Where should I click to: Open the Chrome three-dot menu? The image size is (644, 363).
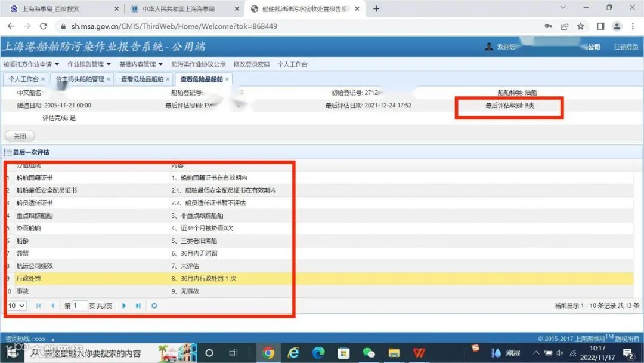[x=633, y=26]
